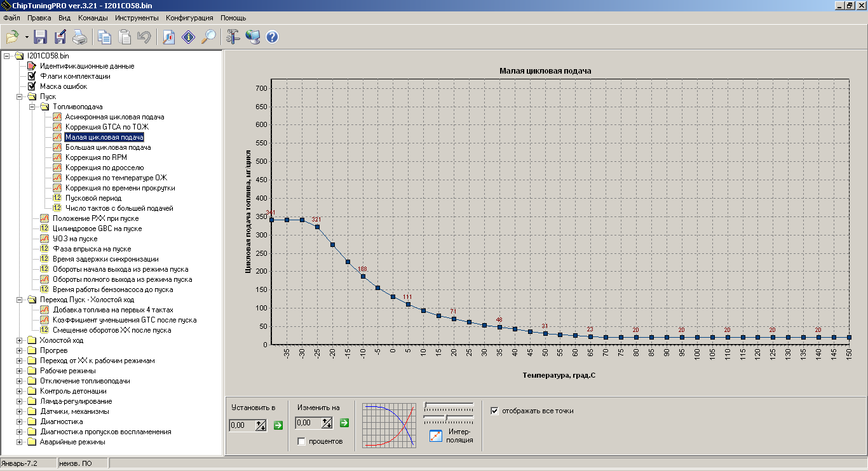Expand the Рабочие режимы folder
The image size is (868, 471).
click(20, 371)
